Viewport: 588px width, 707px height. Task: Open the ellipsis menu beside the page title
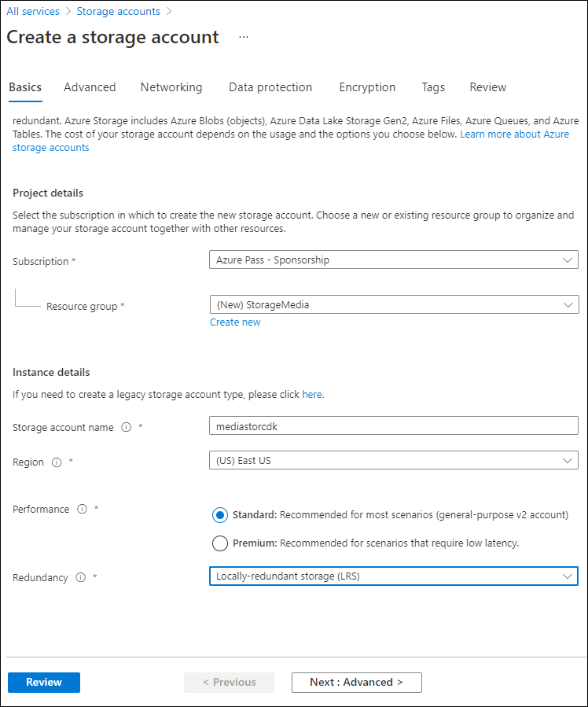click(243, 37)
